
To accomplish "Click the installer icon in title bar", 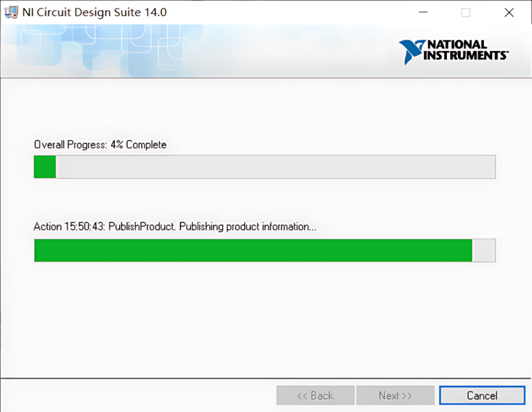I will [11, 12].
